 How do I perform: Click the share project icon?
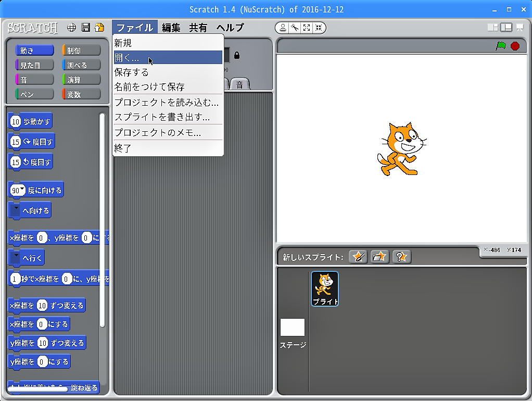(99, 28)
